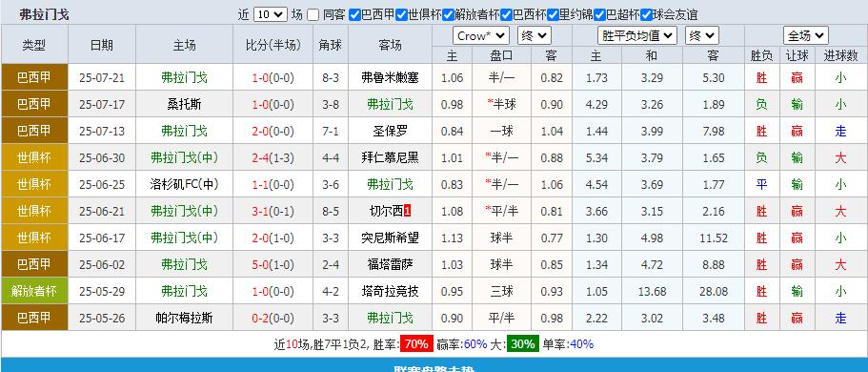The image size is (868, 372).
Task: Click 突尼斯希望 team link
Action: tap(390, 238)
